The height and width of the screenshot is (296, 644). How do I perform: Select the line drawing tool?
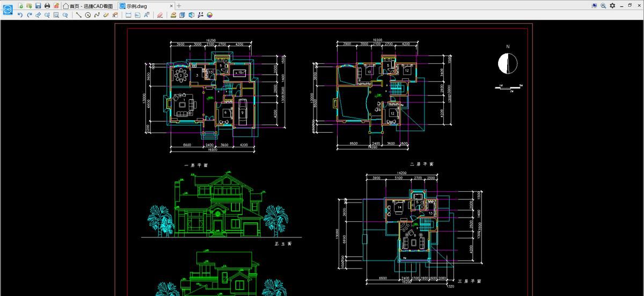[x=79, y=15]
